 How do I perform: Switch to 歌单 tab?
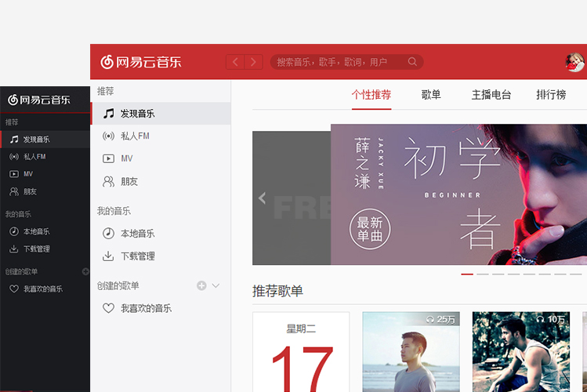pos(431,95)
